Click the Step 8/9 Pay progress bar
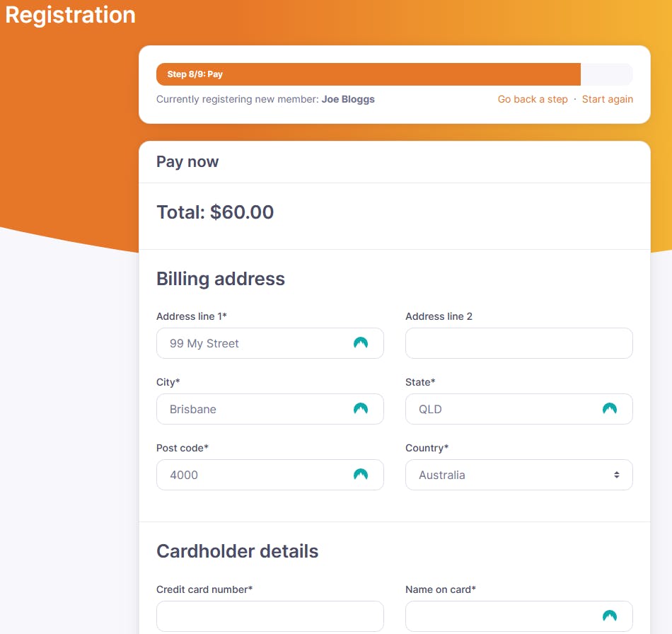The image size is (672, 634). tap(368, 74)
